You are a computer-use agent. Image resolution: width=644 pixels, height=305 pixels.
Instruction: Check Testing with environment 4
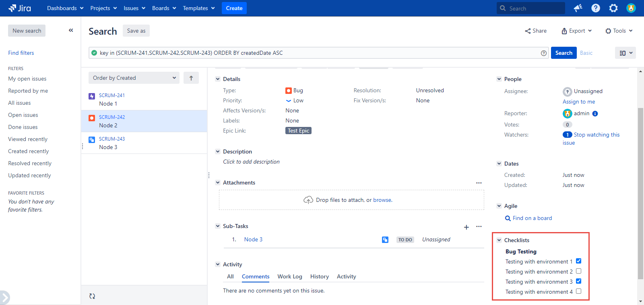coord(578,291)
